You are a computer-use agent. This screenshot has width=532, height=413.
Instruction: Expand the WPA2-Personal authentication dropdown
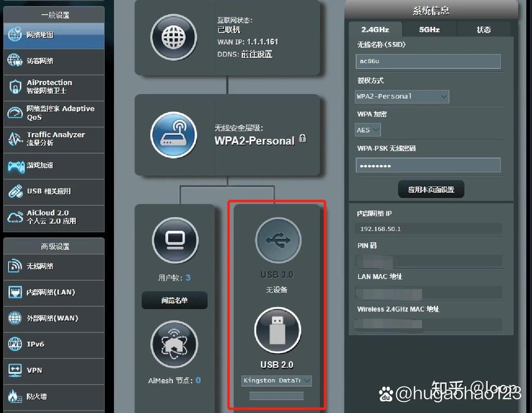pyautogui.click(x=402, y=97)
